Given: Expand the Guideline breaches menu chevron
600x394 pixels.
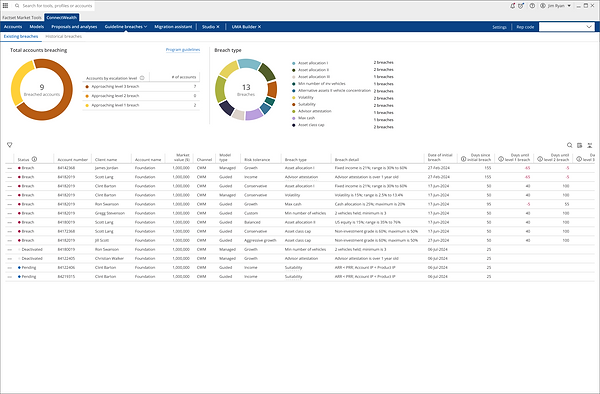Looking at the screenshot, I should (145, 27).
